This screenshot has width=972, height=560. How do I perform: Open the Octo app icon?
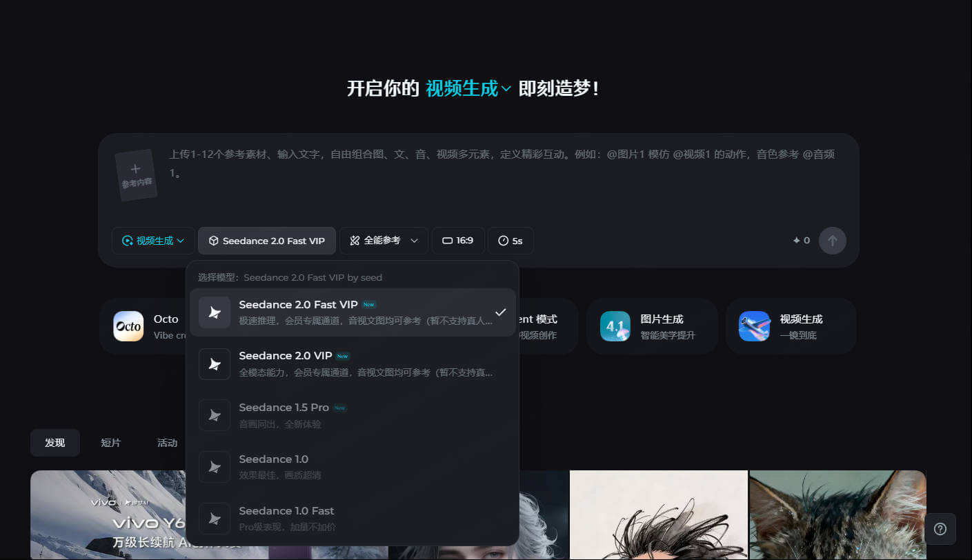tap(128, 326)
